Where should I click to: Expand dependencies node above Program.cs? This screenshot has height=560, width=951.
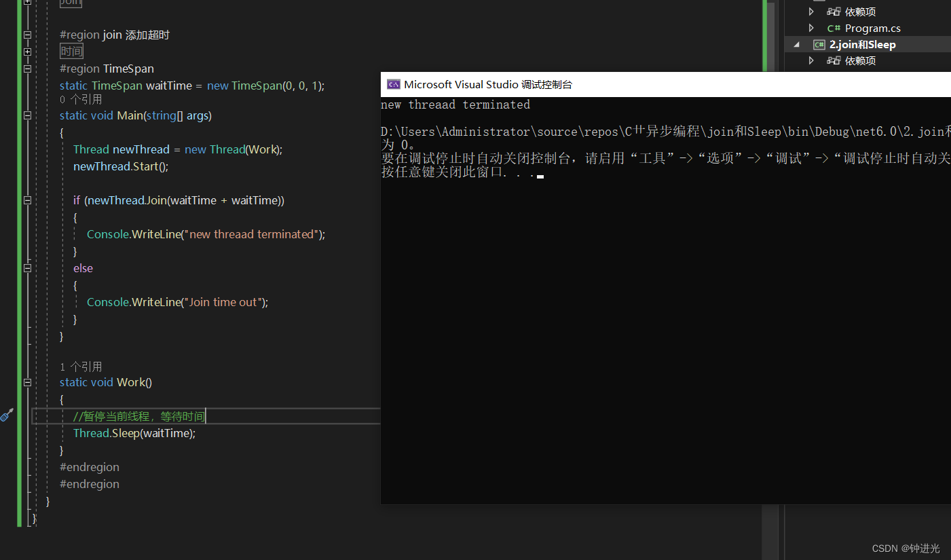click(x=811, y=12)
